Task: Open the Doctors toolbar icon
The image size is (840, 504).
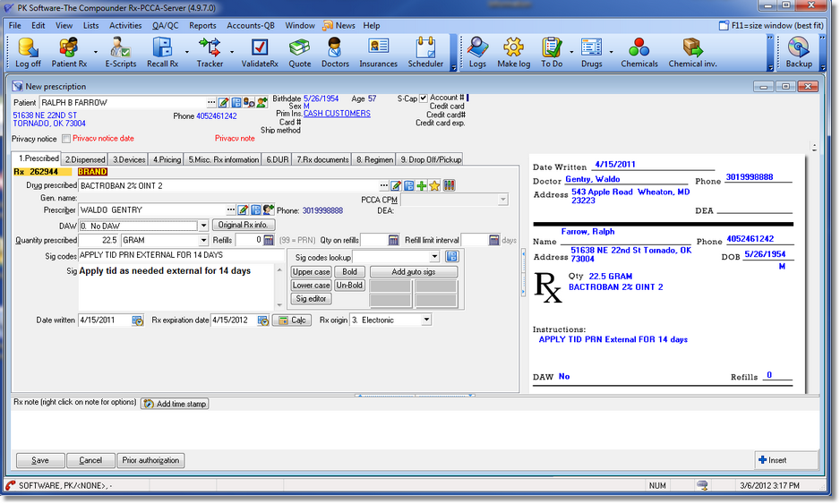Action: tap(335, 52)
